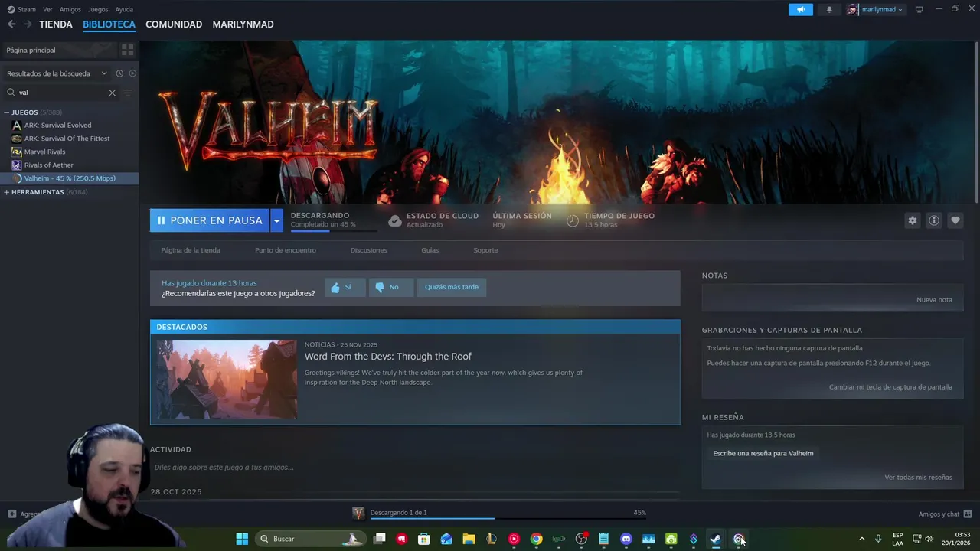This screenshot has width=980, height=551.
Task: Add Valheim to favorites heart
Action: click(x=955, y=220)
